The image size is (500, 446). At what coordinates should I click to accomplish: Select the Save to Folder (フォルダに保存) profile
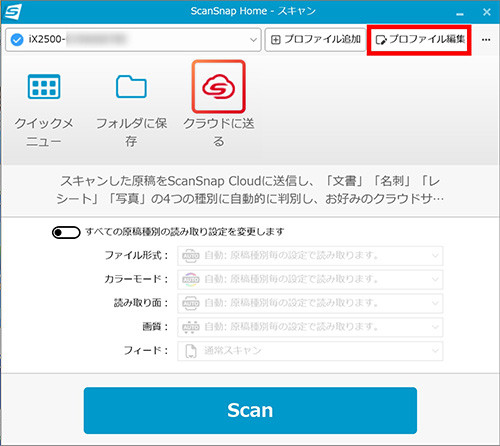coord(131,87)
